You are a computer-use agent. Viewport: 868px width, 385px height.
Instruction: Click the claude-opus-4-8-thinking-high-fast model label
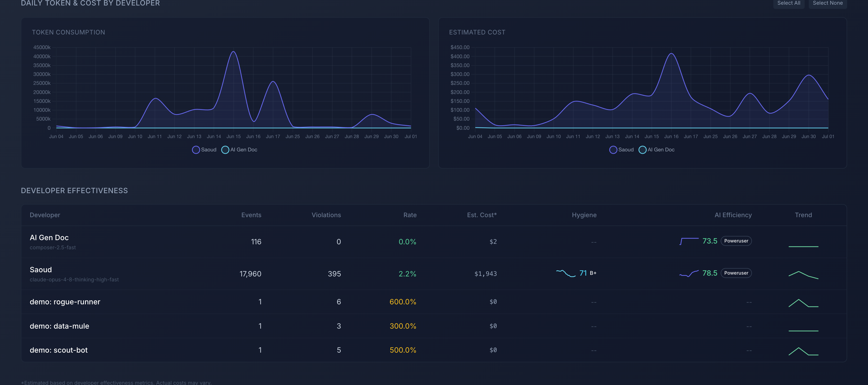click(74, 280)
